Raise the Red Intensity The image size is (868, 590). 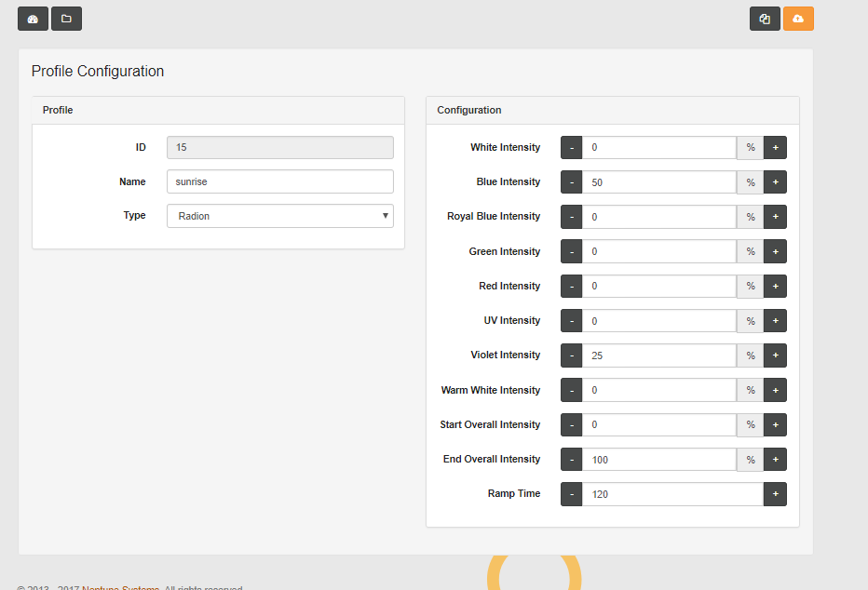tap(775, 286)
